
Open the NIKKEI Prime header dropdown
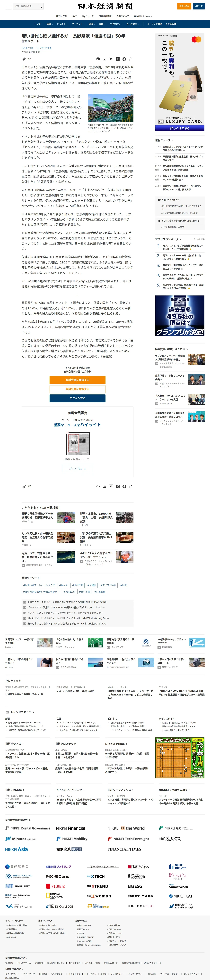tap(143, 16)
